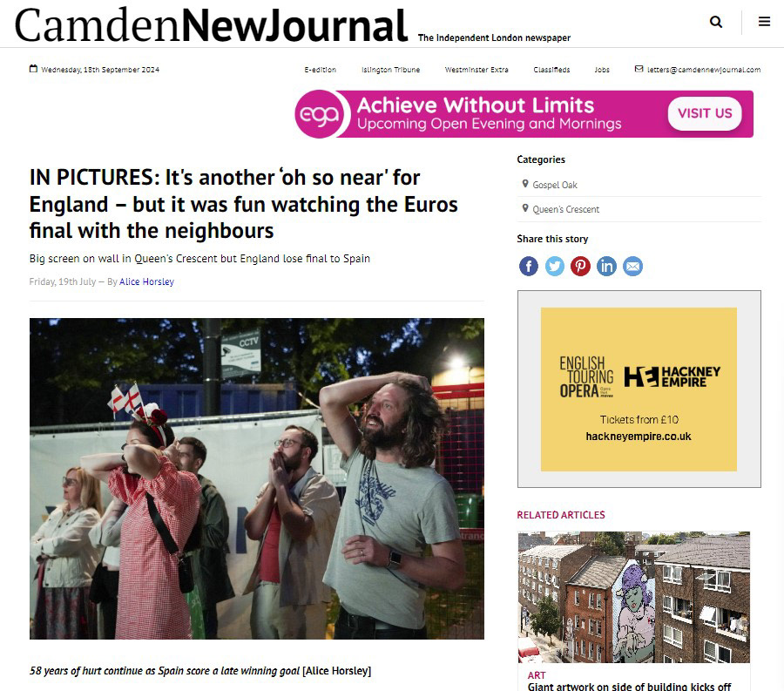
Task: Select the Gospel Oak category
Action: 555,185
